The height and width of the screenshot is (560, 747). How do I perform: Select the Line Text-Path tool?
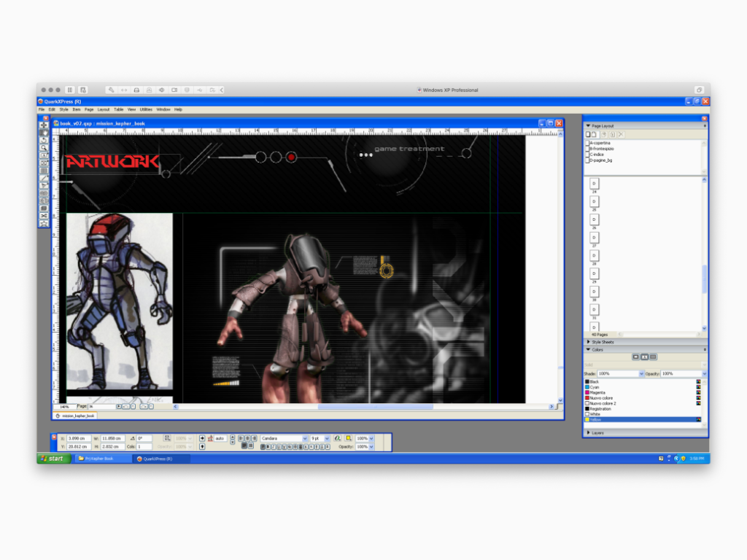pos(44,186)
